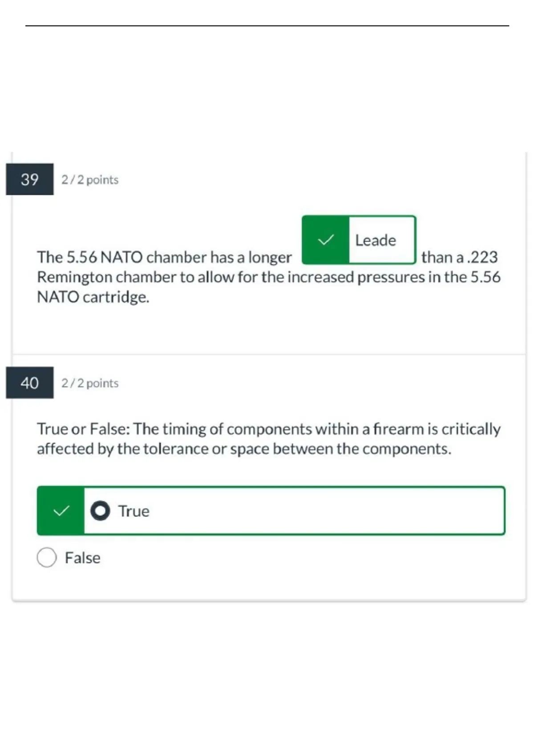
Task: Click the 5.56 NATO chamber question text
Action: tap(269, 277)
